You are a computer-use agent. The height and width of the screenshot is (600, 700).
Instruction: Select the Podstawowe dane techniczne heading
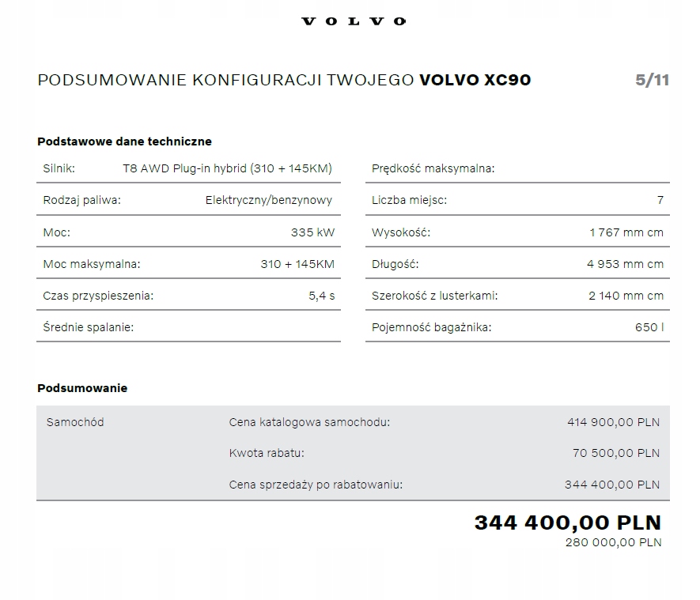tap(124, 142)
